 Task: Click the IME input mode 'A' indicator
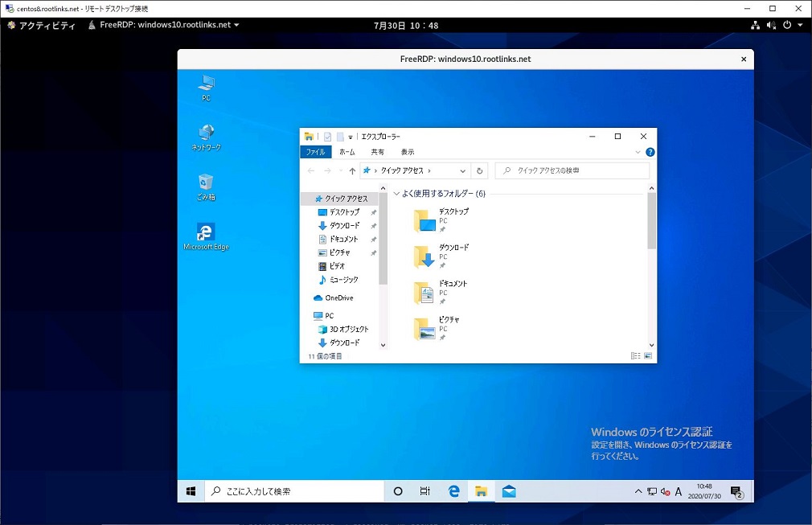point(679,491)
